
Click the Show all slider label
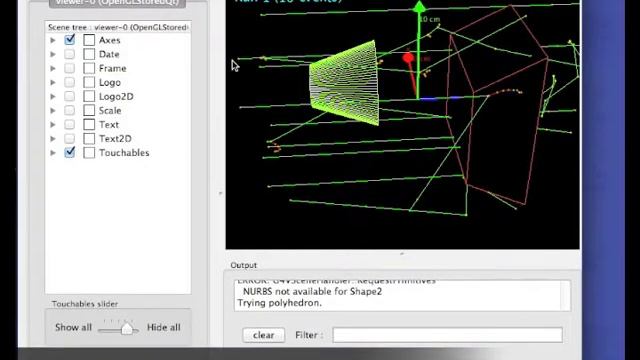(73, 327)
